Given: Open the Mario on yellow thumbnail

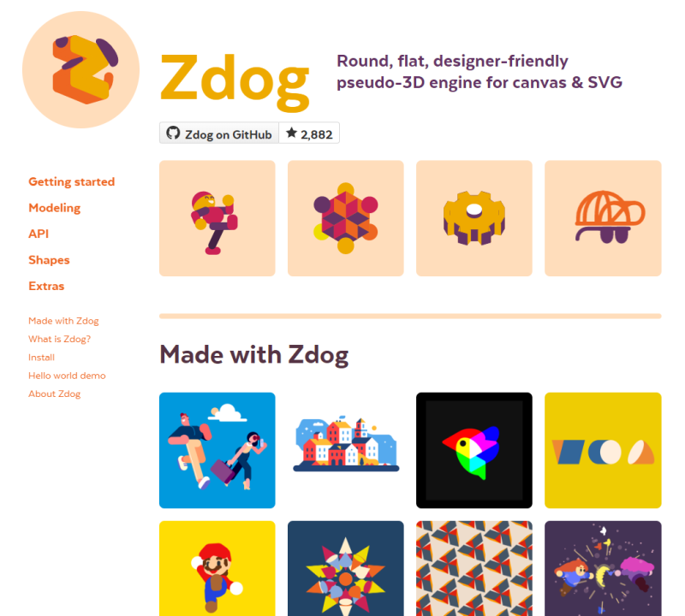Looking at the screenshot, I should click(217, 568).
